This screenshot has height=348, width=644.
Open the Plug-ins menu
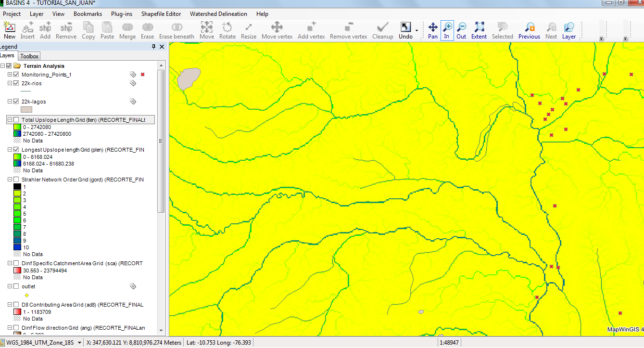pyautogui.click(x=122, y=14)
